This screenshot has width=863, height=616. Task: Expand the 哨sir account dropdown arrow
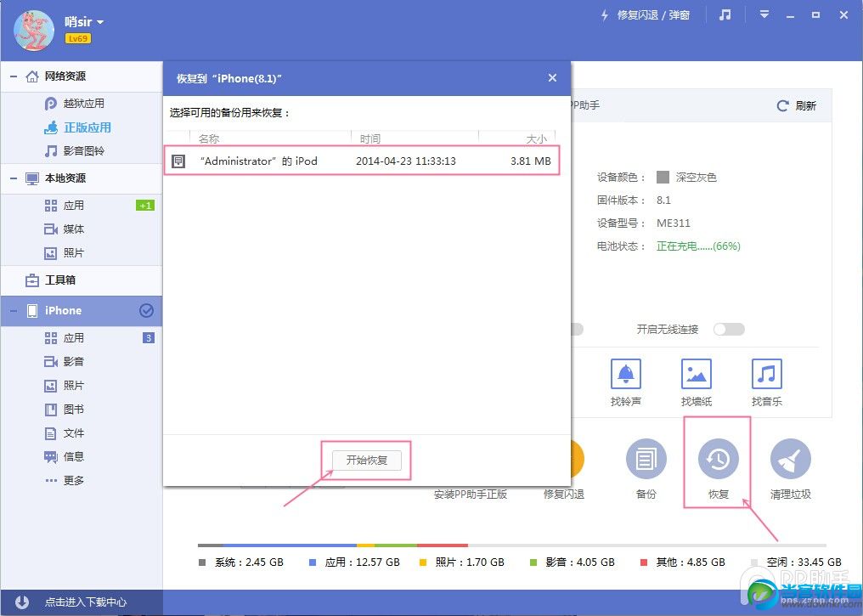[x=100, y=22]
